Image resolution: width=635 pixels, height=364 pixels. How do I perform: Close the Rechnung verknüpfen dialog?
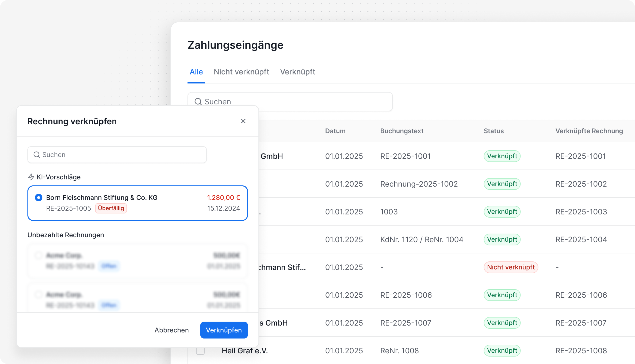[243, 121]
